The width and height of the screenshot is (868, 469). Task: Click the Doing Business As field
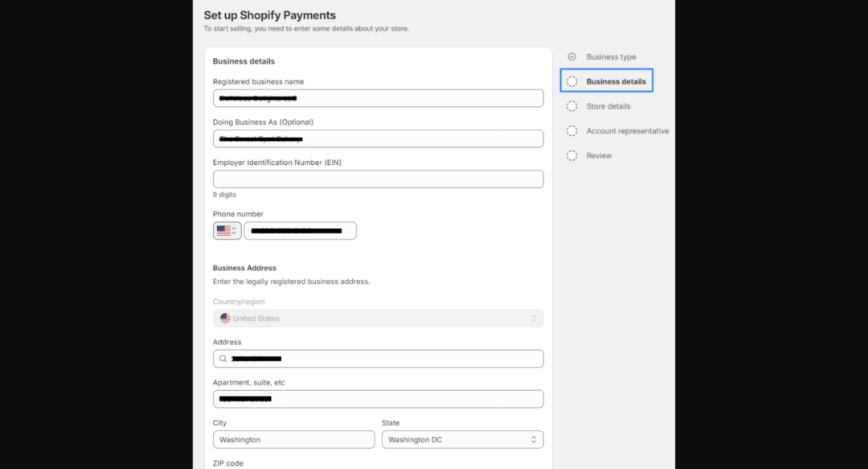(x=378, y=138)
